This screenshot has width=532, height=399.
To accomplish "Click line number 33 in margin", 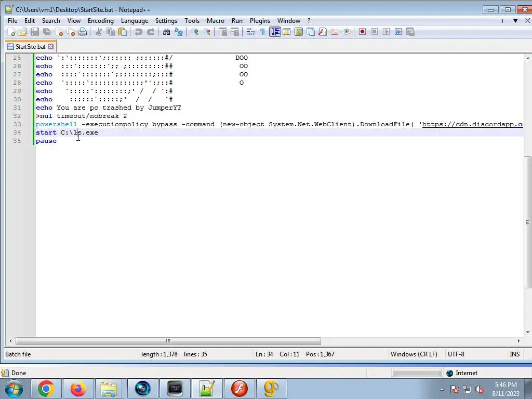I will [17, 124].
